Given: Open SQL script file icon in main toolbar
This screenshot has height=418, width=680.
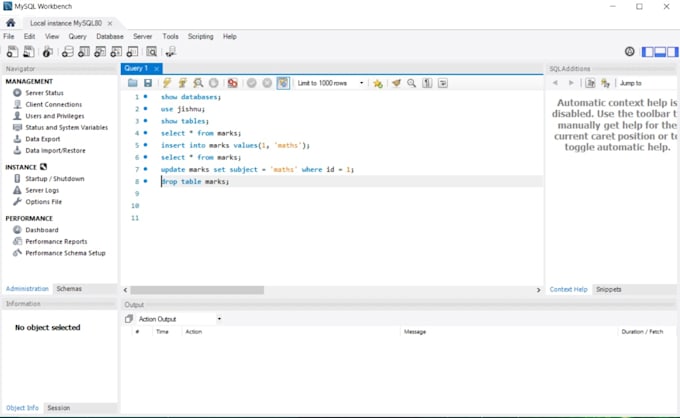Looking at the screenshot, I should 29,52.
